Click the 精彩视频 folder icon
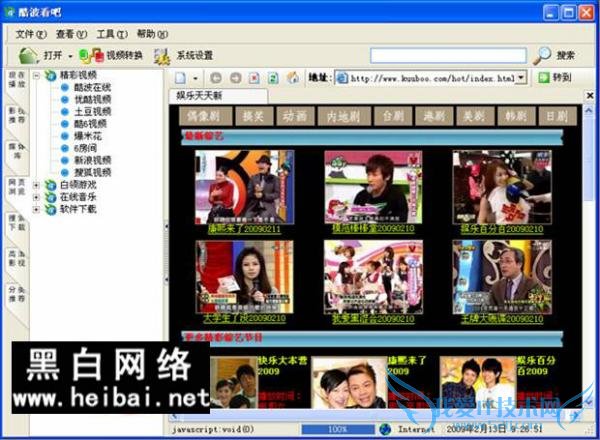The image size is (600, 440). pos(50,75)
